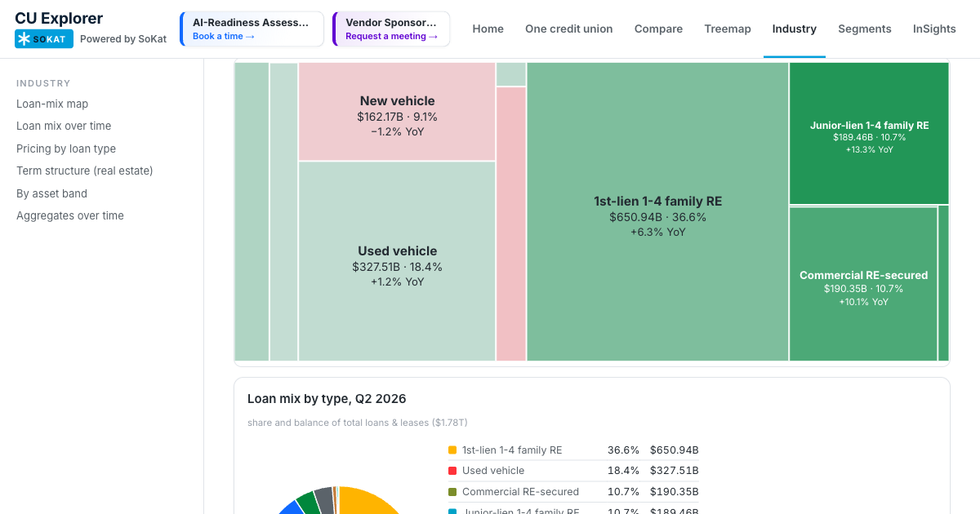Click the 'Commercial RE-secured' legend label
This screenshot has width=980, height=514.
pyautogui.click(x=520, y=492)
